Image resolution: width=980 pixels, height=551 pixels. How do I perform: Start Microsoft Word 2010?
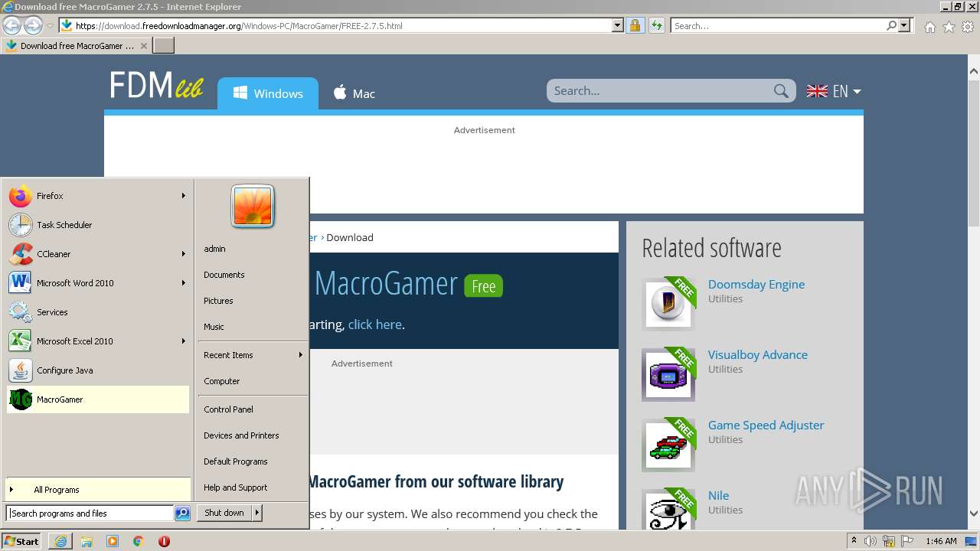coord(97,283)
